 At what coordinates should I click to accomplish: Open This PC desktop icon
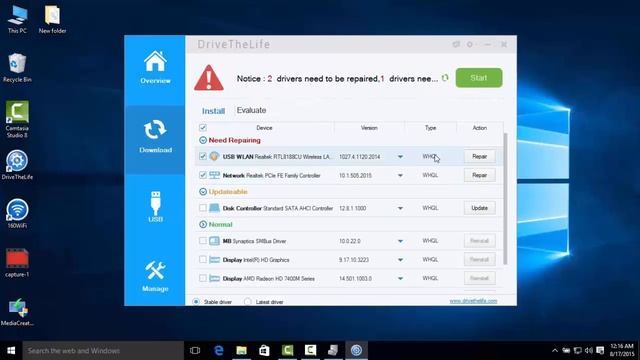(17, 19)
